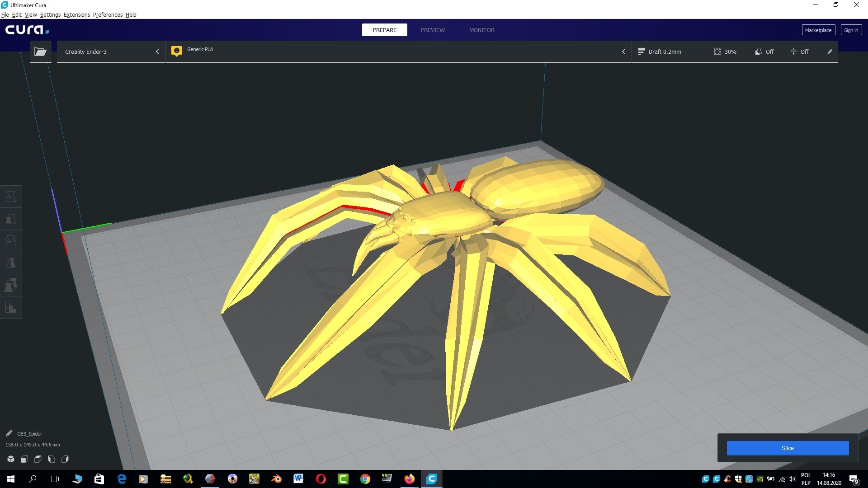The height and width of the screenshot is (488, 868).
Task: Switch to the PREVIEW tab
Action: [x=433, y=30]
